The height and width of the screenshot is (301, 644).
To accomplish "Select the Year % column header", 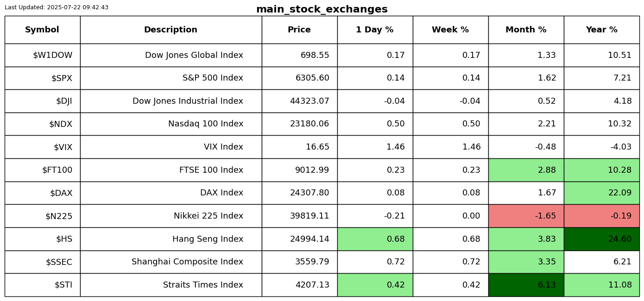I will [x=601, y=30].
